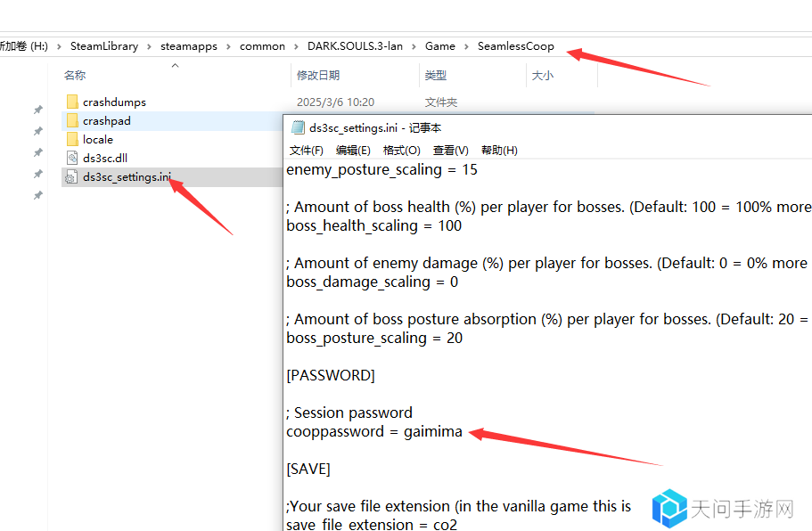Click SeamlessCoop in the address bar

point(516,46)
